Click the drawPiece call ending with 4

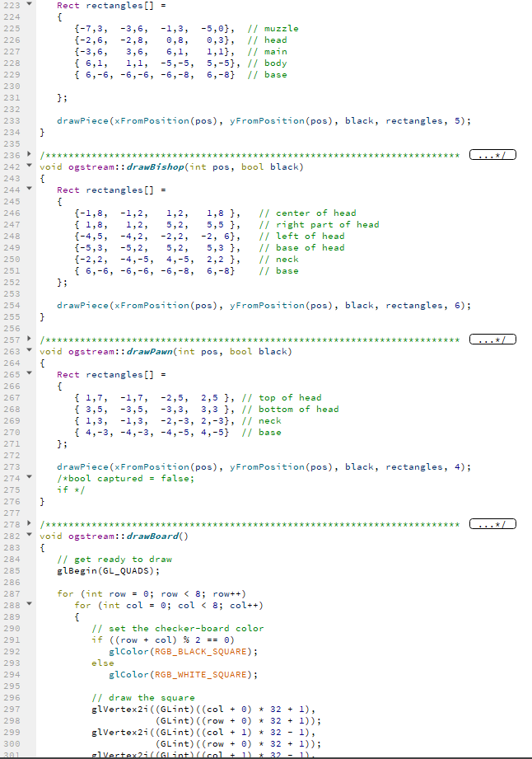pos(264,467)
